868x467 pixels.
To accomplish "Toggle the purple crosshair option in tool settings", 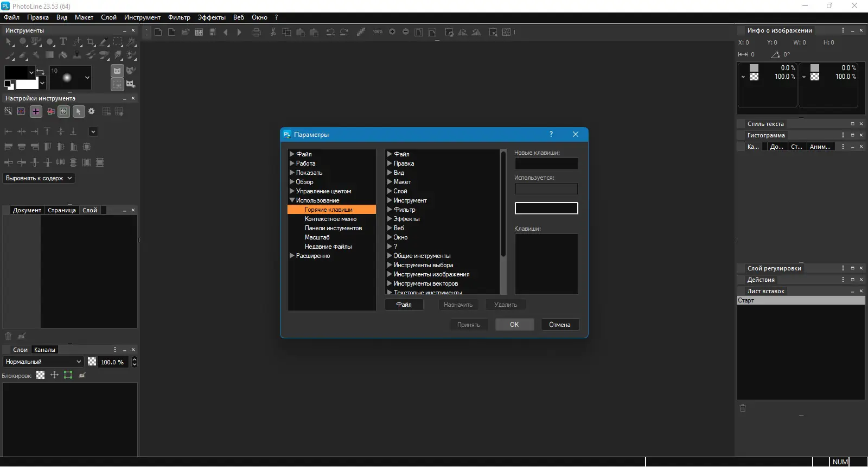I will click(x=36, y=111).
